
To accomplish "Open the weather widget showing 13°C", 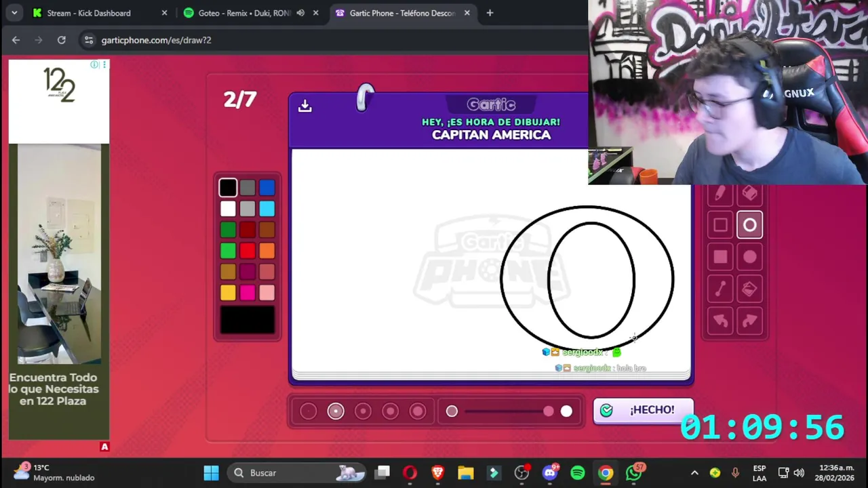I will (56, 472).
